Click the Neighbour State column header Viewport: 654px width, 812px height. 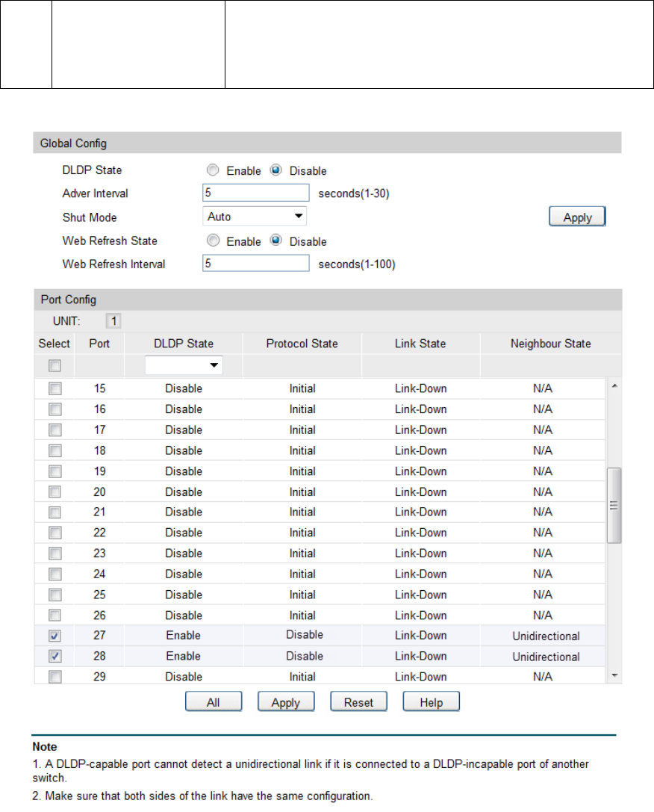550,344
